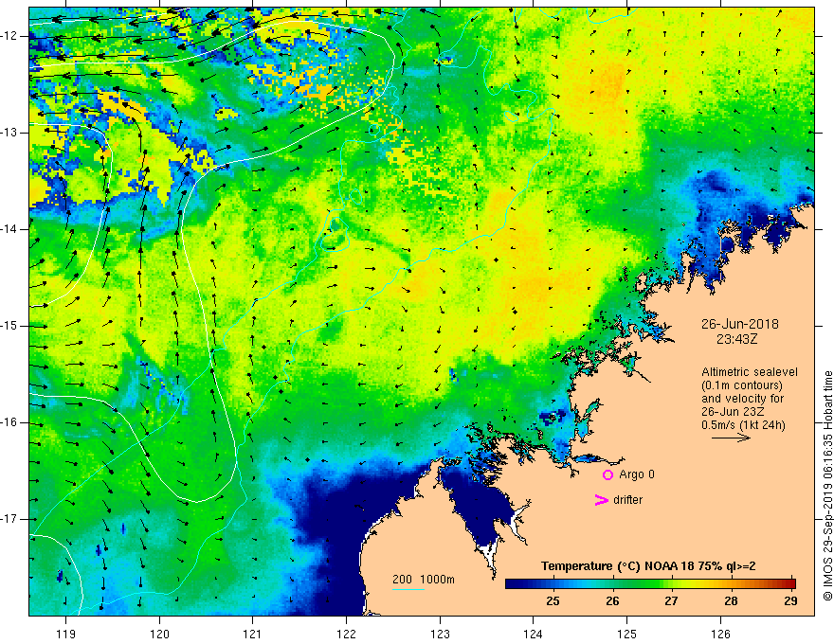Click longitude axis label 126
The height and width of the screenshot is (644, 834).
720,634
